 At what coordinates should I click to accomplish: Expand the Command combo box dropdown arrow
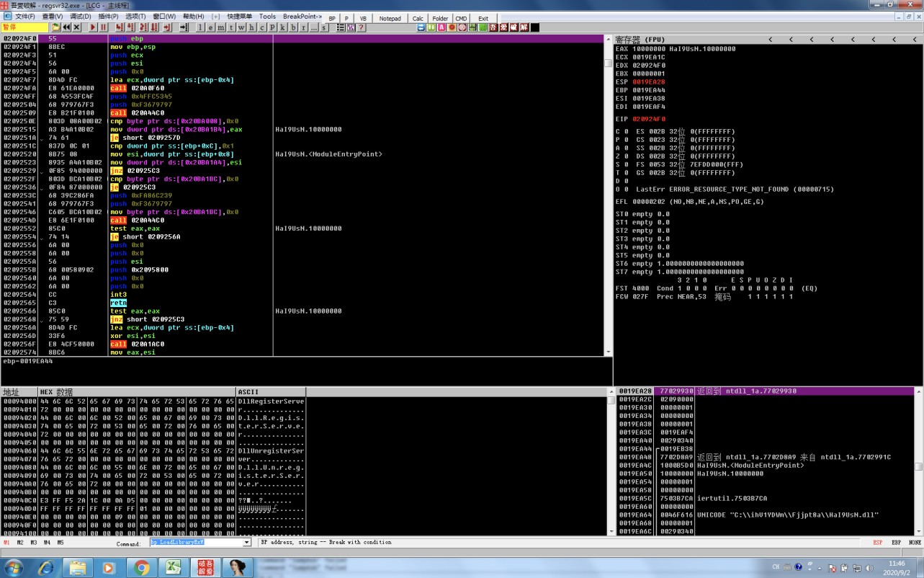tap(246, 542)
